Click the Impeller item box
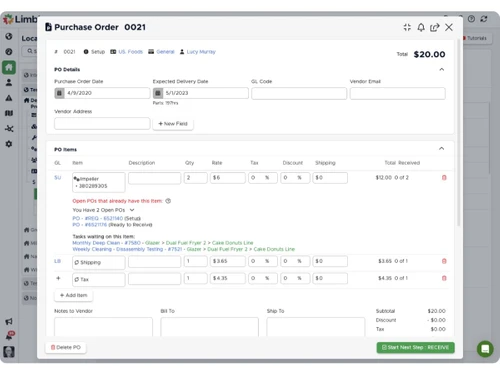The image size is (500, 375). tap(99, 182)
